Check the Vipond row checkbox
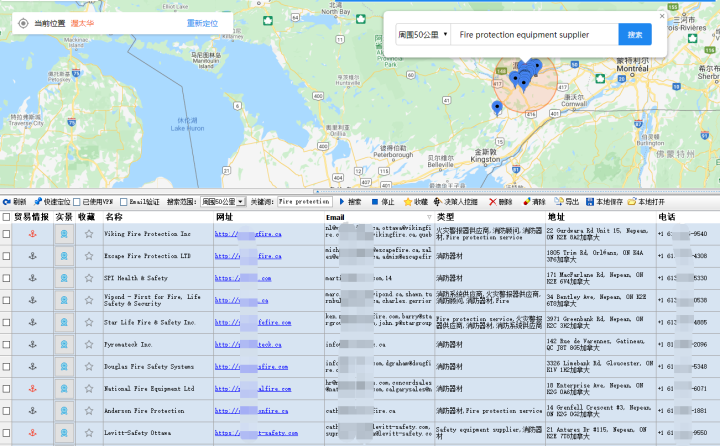This screenshot has width=720, height=446. [x=6, y=300]
